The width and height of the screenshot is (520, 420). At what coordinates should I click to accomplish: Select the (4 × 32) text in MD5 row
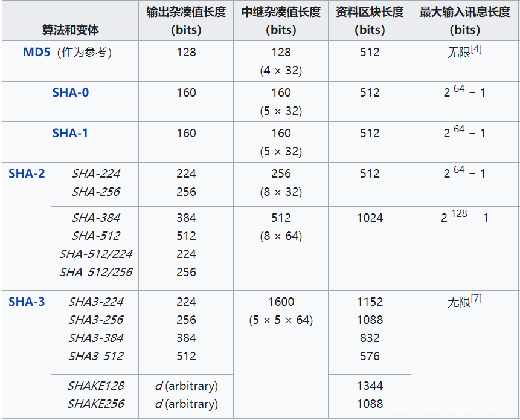pos(281,71)
